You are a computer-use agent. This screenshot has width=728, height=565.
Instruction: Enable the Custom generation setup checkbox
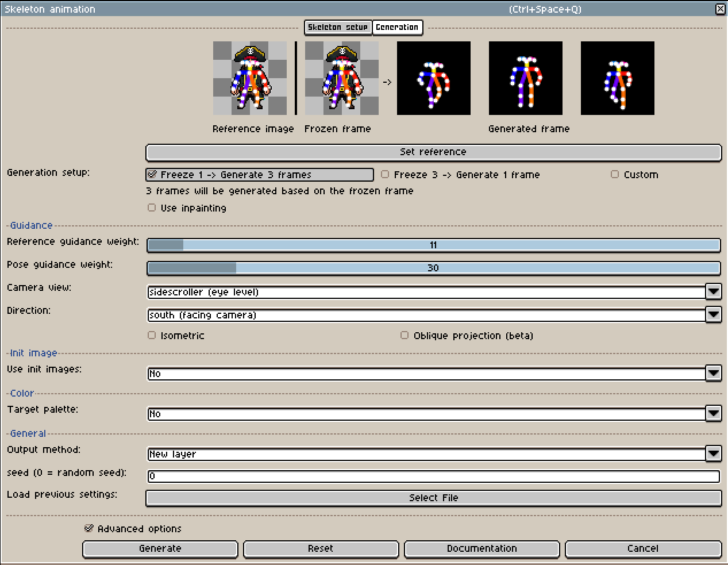(615, 175)
